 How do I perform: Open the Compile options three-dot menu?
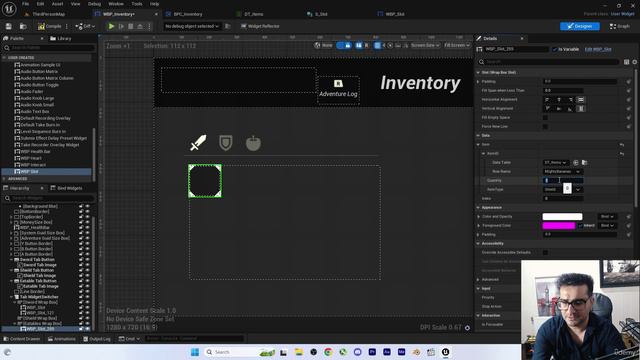coord(67,26)
